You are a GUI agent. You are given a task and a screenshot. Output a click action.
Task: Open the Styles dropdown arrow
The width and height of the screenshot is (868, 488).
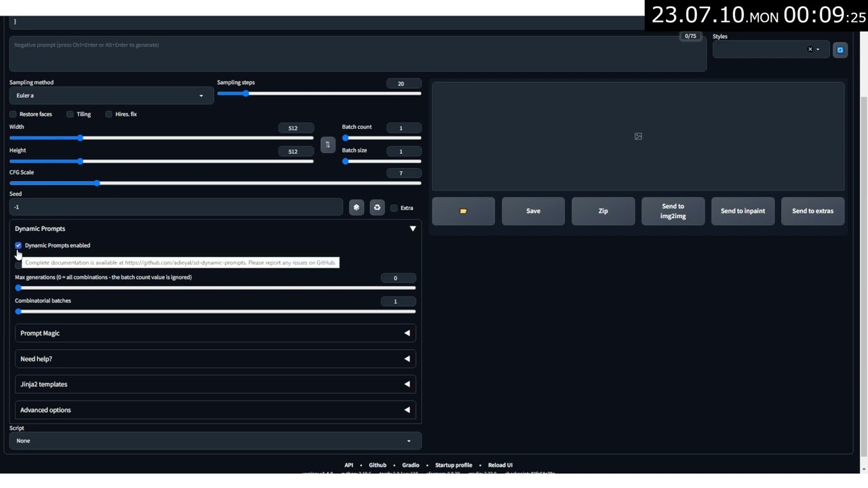tap(818, 49)
